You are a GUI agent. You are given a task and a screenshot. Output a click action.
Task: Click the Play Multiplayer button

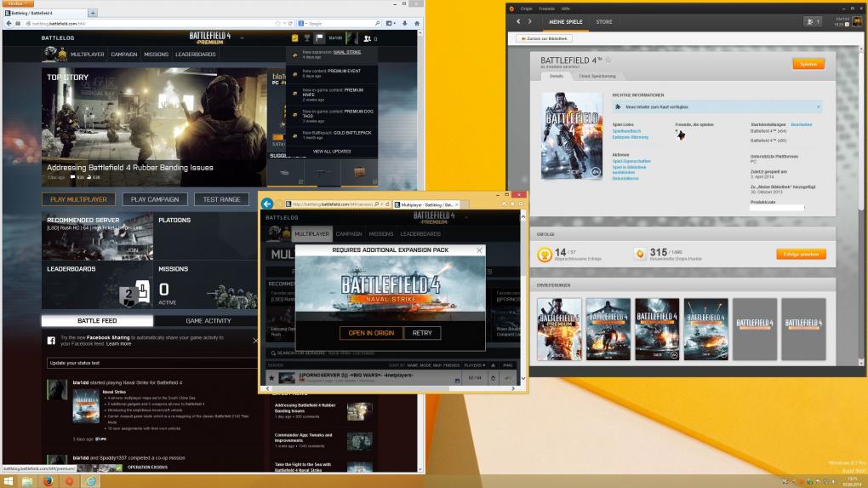point(78,199)
